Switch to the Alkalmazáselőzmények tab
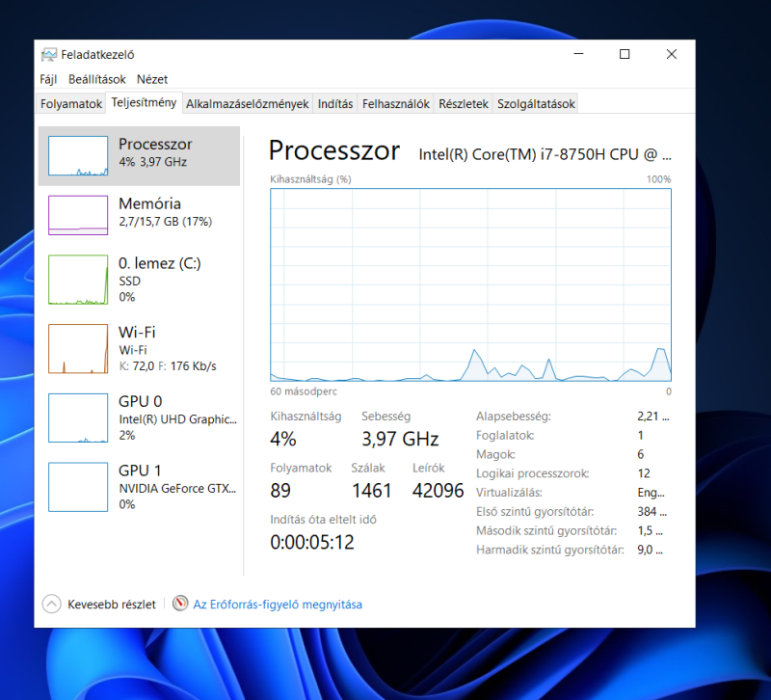Image resolution: width=771 pixels, height=700 pixels. click(x=248, y=104)
